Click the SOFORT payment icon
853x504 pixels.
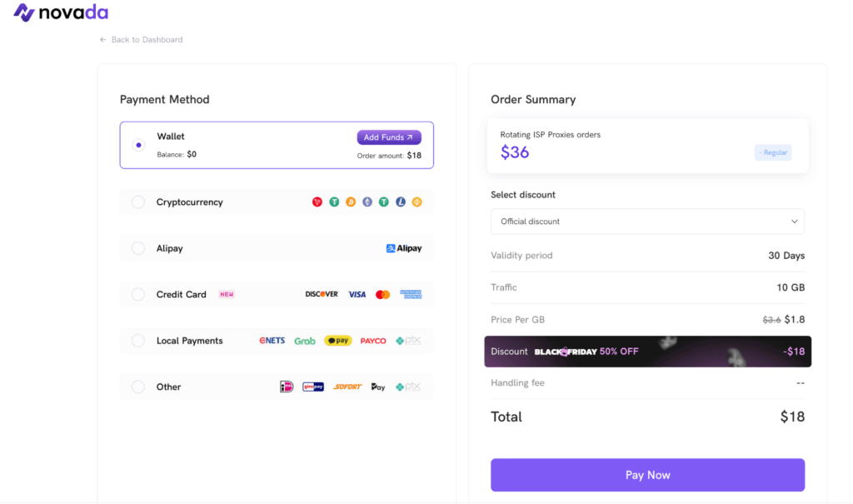point(348,387)
